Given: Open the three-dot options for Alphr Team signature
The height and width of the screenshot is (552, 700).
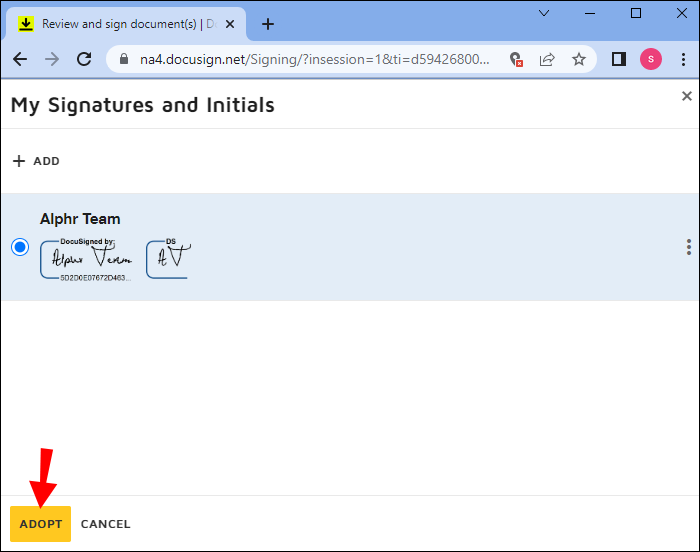Looking at the screenshot, I should [x=689, y=247].
